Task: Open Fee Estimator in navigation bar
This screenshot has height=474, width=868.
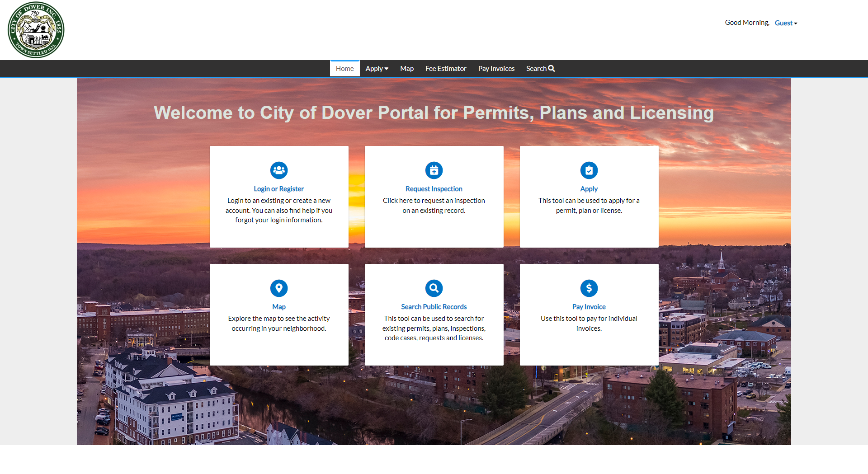Action: click(x=446, y=69)
